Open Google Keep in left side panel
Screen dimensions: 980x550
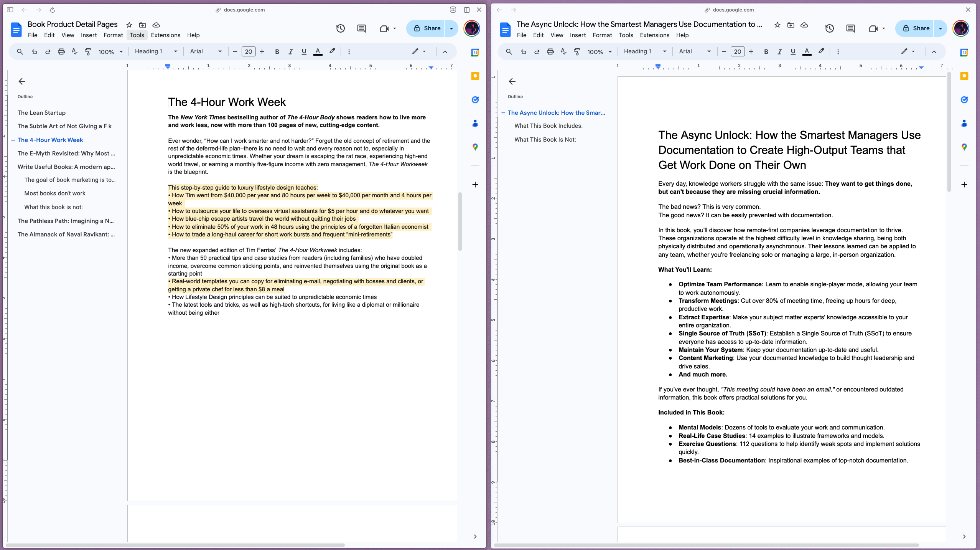(475, 76)
